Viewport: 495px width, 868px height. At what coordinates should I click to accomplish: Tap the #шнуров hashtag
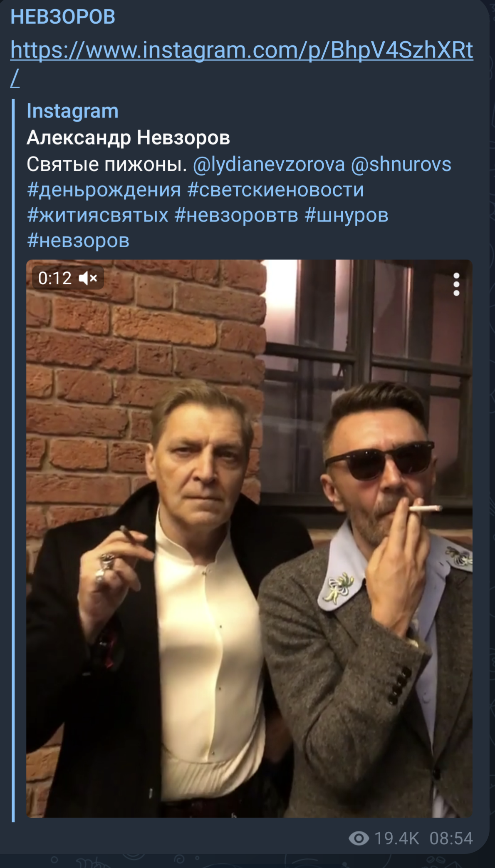(346, 215)
